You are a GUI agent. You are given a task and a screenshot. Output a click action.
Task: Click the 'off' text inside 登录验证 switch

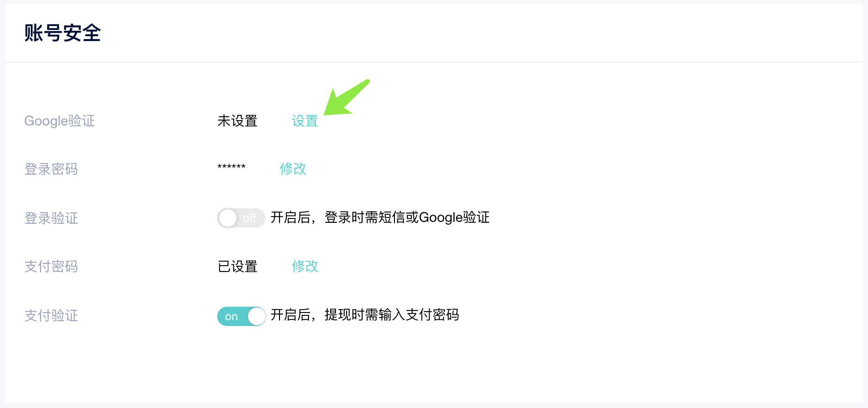[x=249, y=218]
